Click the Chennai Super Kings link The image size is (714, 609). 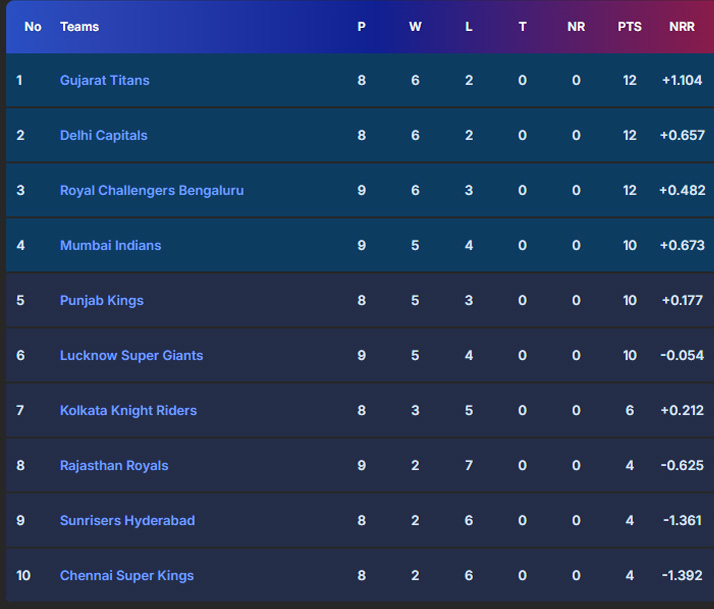[x=126, y=575]
